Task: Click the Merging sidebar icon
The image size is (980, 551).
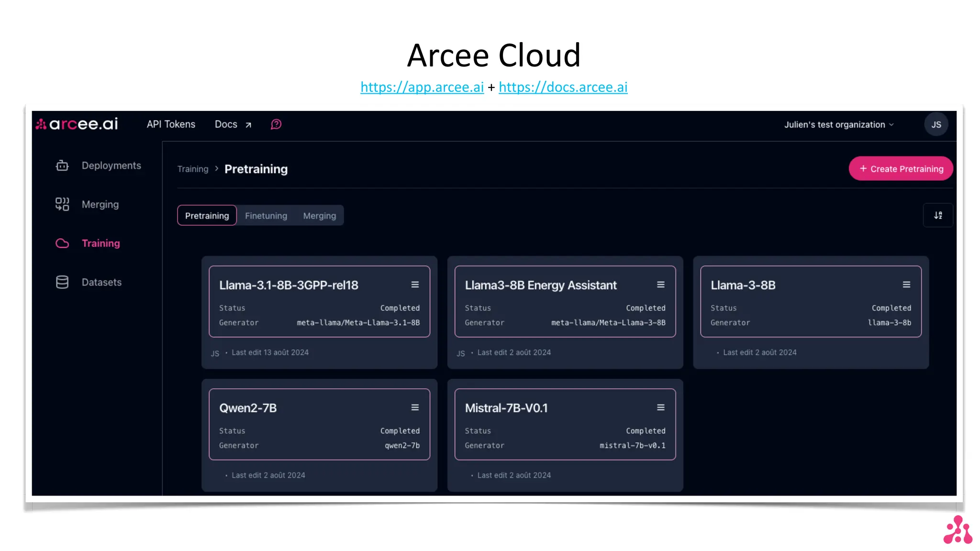Action: pos(62,204)
